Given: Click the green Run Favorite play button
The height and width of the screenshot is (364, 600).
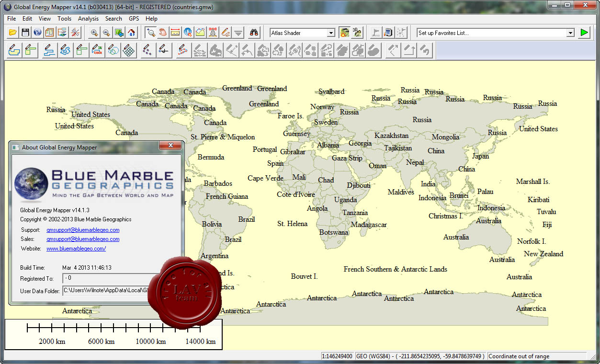Looking at the screenshot, I should click(x=584, y=33).
